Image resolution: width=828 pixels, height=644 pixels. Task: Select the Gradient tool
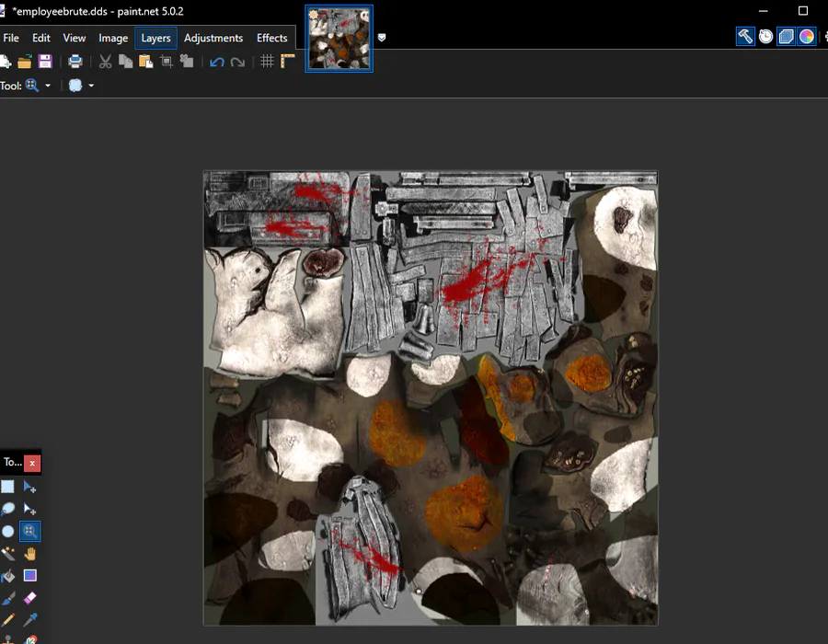29,575
